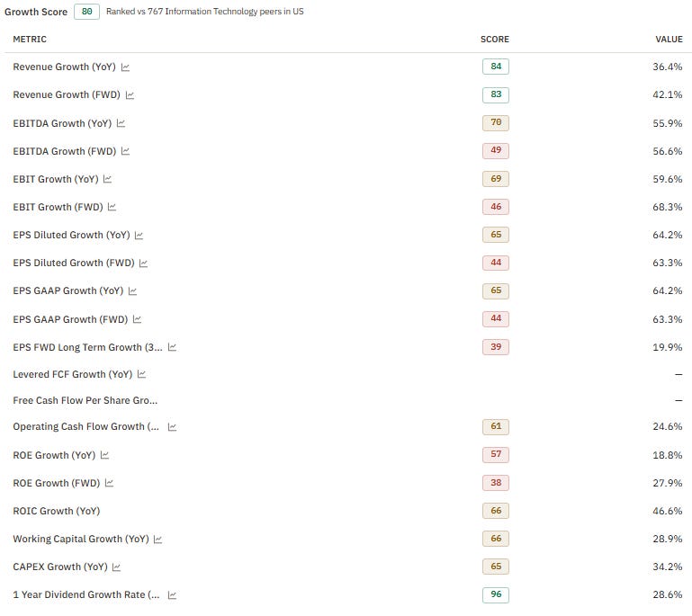Open chart icon for EPS GAAP Growth (FWD)
This screenshot has width=692, height=616.
click(x=137, y=319)
